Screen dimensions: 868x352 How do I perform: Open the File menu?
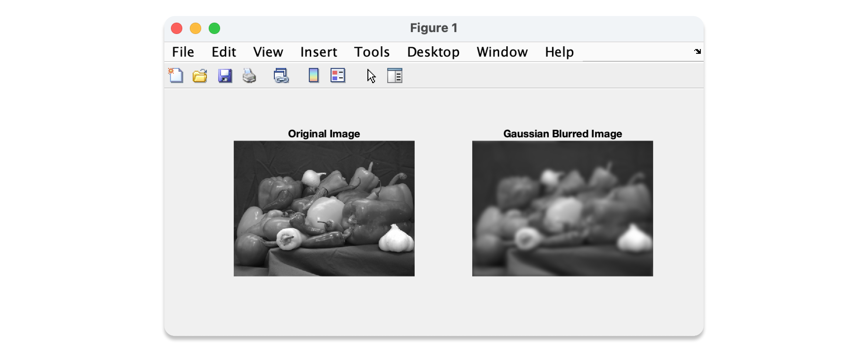[183, 52]
